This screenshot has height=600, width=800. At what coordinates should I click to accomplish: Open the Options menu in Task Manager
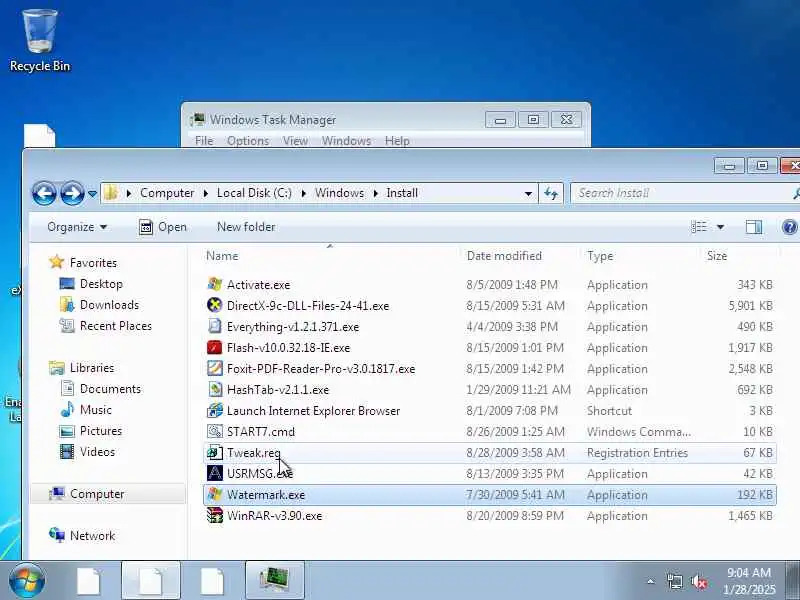[x=248, y=141]
